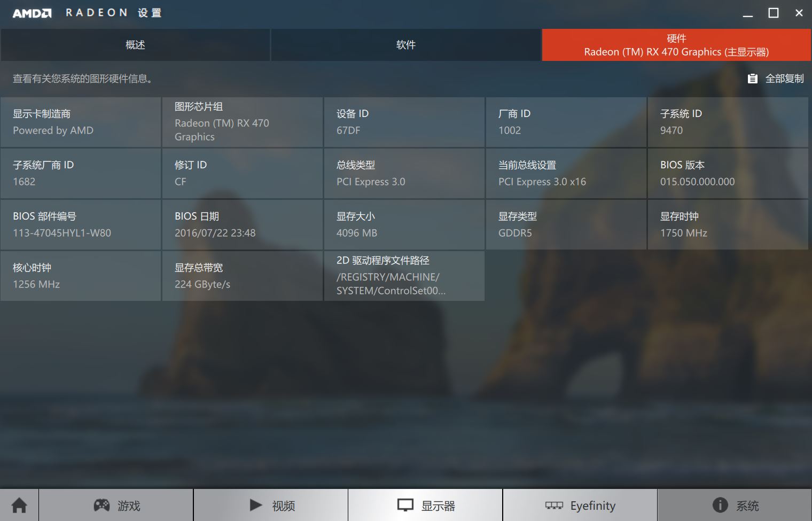Switch to the 软件 tab
The width and height of the screenshot is (812, 521).
(406, 45)
